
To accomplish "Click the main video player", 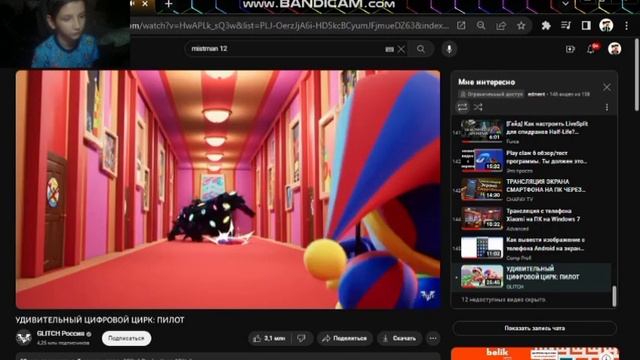I will coord(228,189).
